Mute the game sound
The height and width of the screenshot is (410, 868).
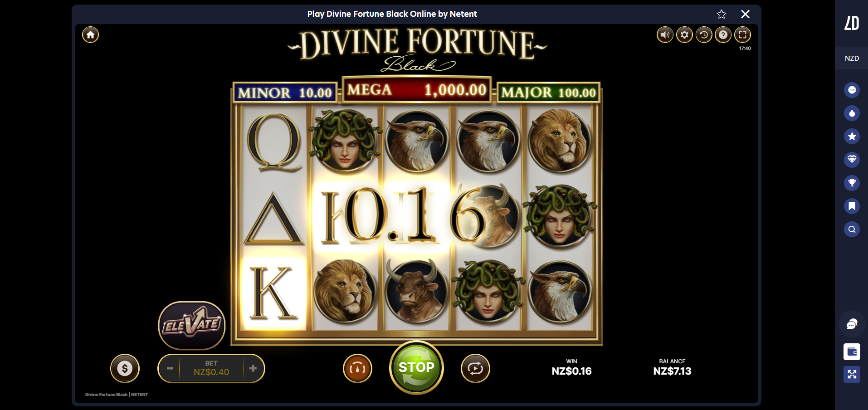[665, 35]
